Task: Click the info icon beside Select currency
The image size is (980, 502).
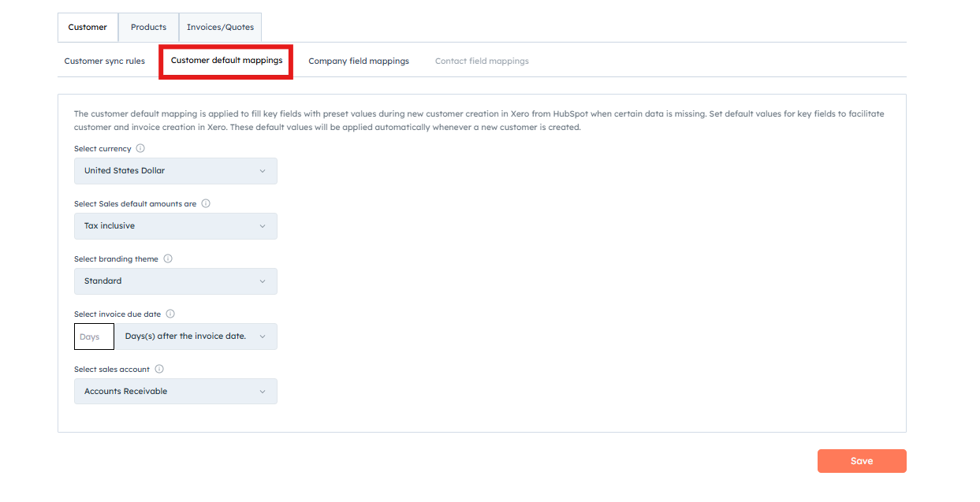Action: coord(140,148)
